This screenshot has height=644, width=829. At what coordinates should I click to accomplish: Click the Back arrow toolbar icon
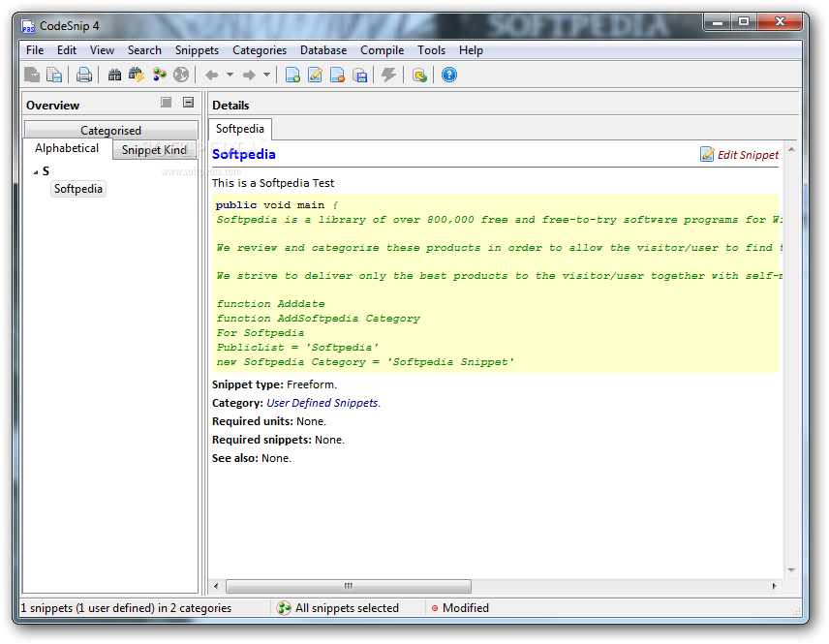pos(212,76)
